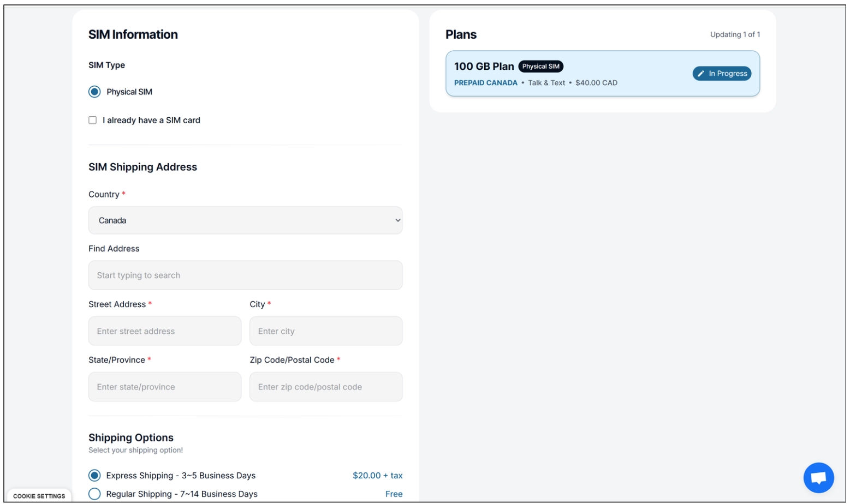This screenshot has height=504, width=850.
Task: Click the PREPAID CANADA label
Action: [x=485, y=83]
